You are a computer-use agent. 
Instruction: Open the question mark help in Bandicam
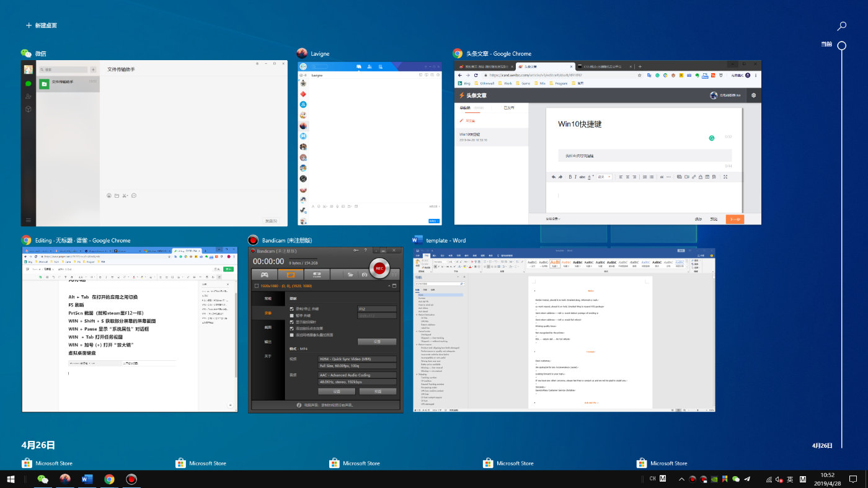click(366, 251)
